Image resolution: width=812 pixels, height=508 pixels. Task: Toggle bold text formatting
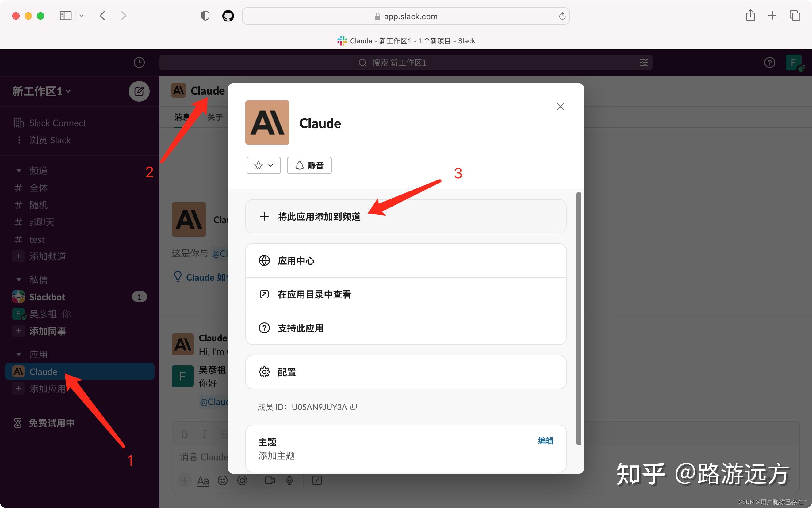184,434
